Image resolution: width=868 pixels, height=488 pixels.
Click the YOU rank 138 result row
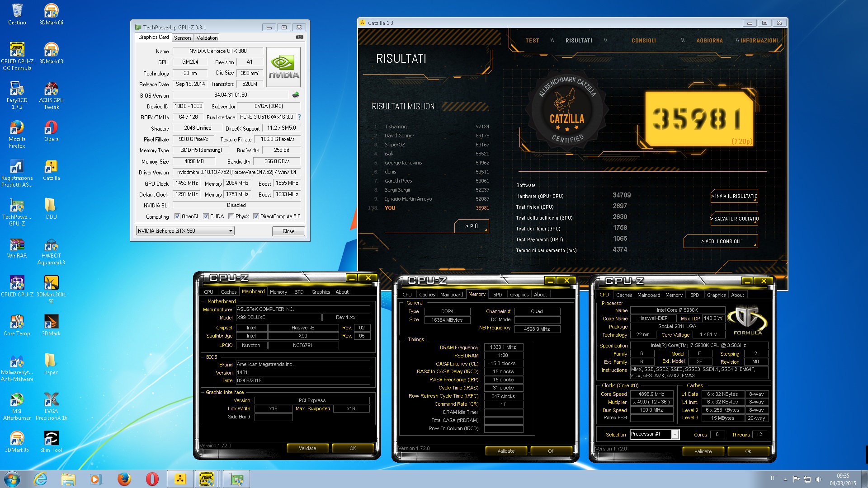pyautogui.click(x=429, y=208)
